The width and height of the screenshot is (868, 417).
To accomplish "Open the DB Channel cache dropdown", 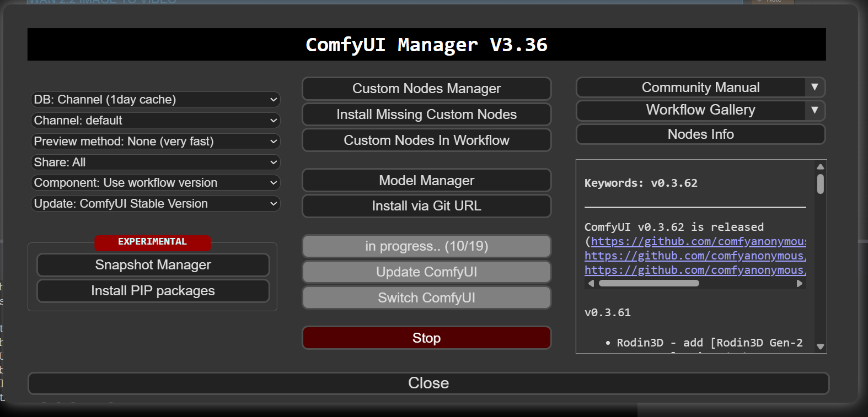I will [x=156, y=100].
